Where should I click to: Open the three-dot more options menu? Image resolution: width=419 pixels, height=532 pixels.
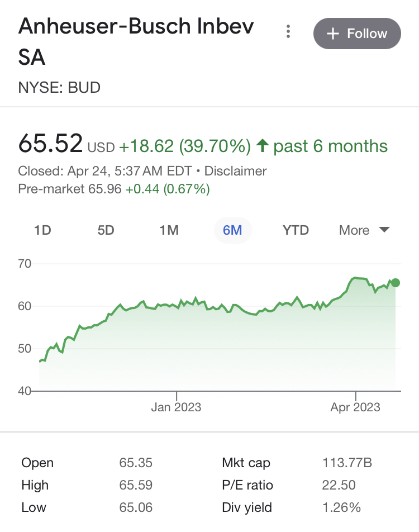[x=288, y=32]
